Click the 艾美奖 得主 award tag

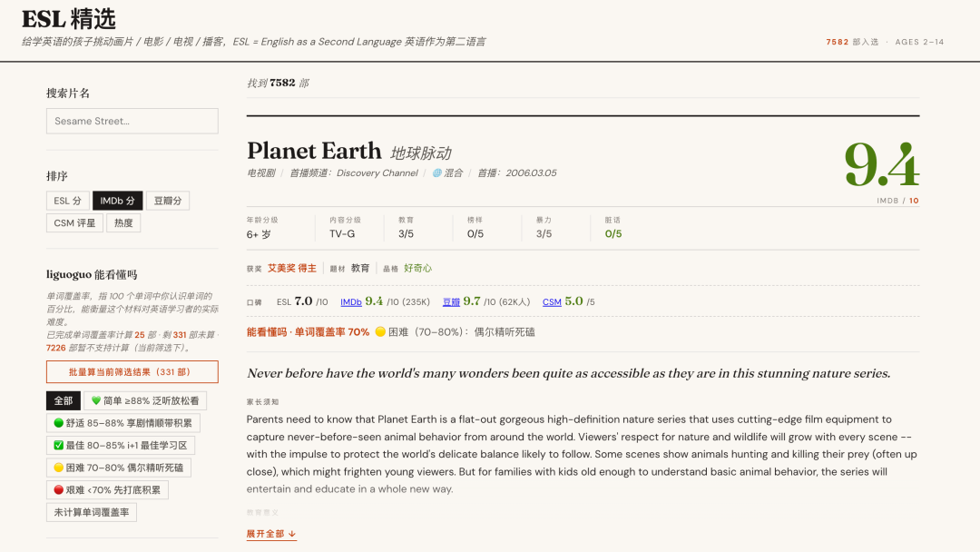point(291,269)
